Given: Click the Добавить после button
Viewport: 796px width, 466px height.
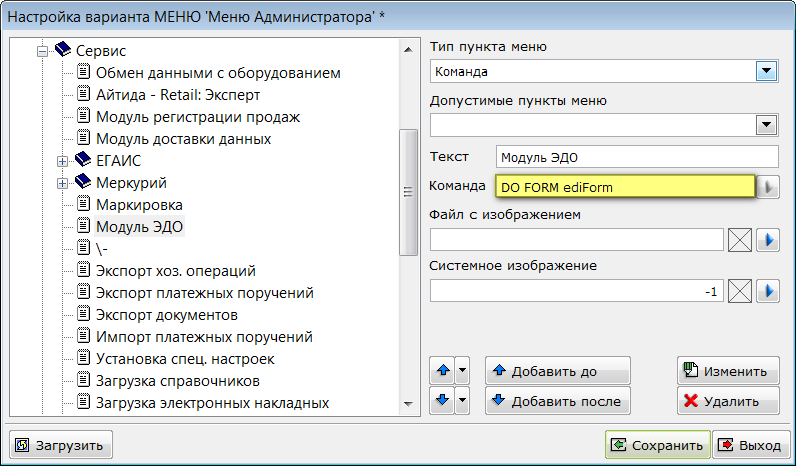Looking at the screenshot, I should 557,401.
